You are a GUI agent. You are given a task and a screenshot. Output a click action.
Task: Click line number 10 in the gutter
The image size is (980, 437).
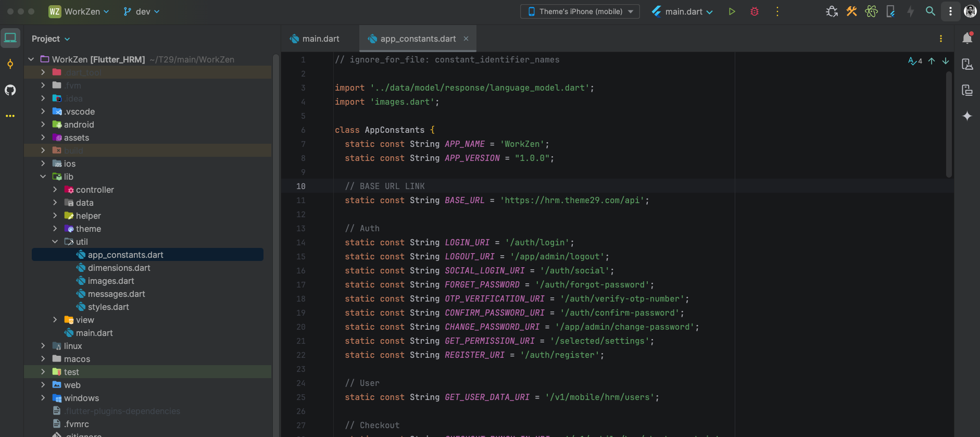(301, 186)
